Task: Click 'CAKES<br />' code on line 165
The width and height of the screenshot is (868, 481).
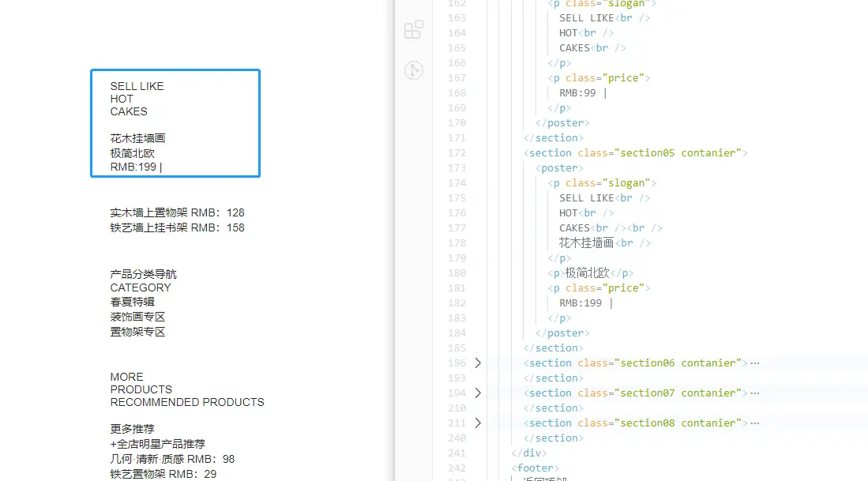Action: 592,48
